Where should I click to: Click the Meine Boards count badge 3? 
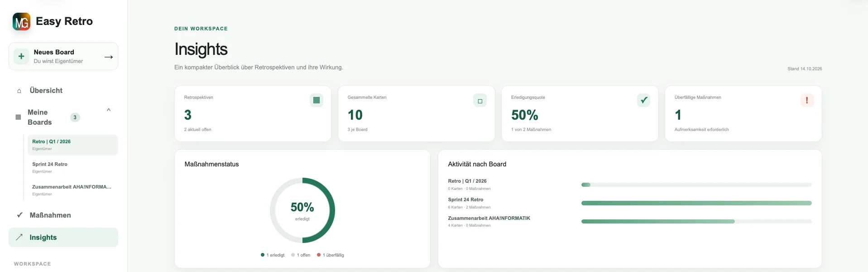tap(75, 117)
